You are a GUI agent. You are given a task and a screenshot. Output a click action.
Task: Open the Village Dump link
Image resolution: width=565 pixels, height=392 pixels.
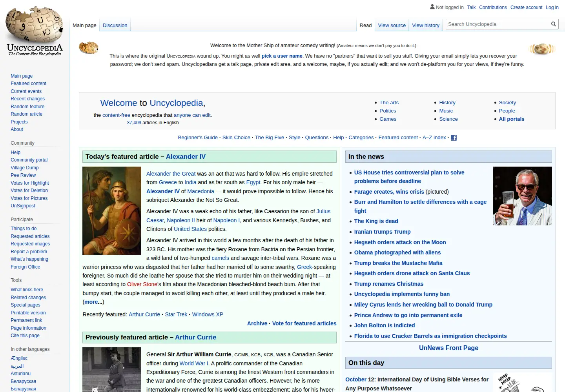25,168
